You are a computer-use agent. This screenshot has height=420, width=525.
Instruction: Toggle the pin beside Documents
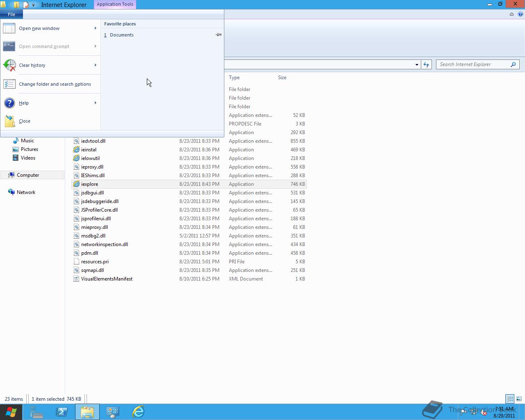[219, 35]
